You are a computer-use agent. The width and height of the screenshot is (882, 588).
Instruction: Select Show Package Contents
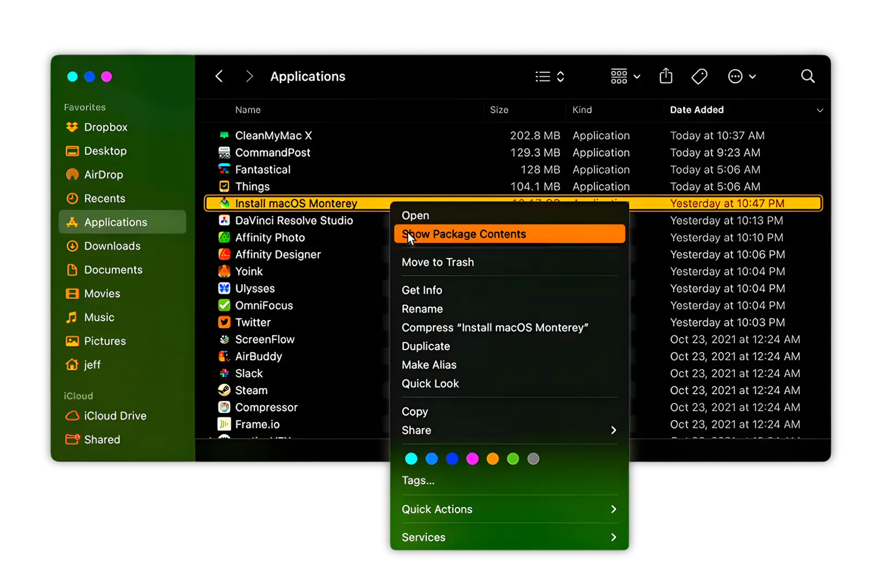[x=509, y=234]
